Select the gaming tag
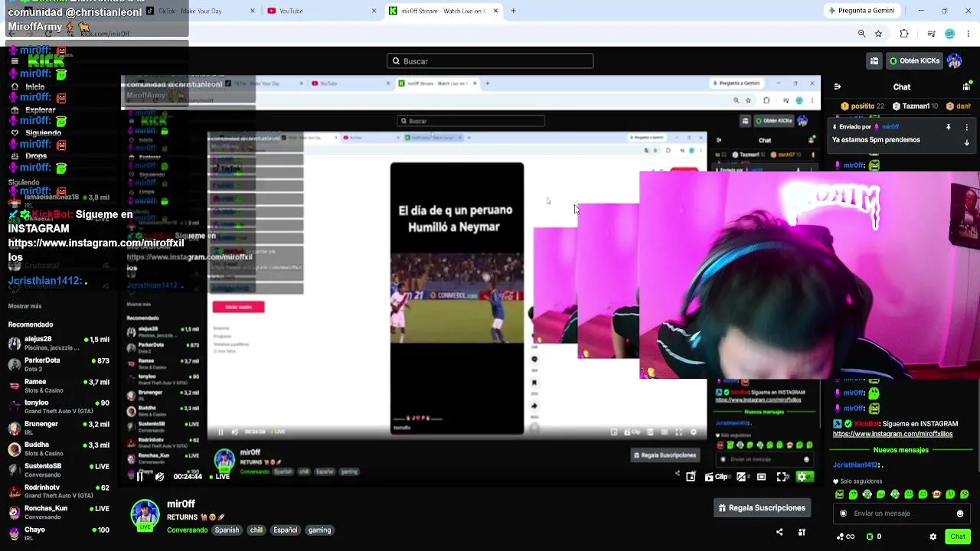Image resolution: width=980 pixels, height=551 pixels. [319, 530]
